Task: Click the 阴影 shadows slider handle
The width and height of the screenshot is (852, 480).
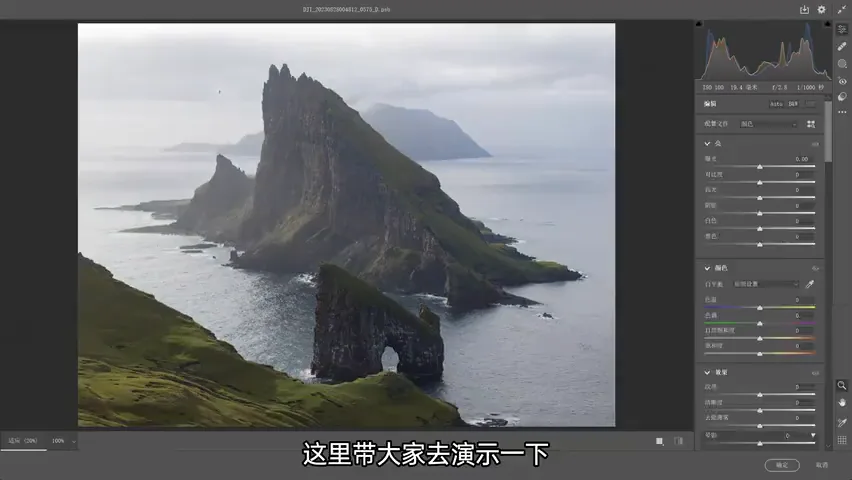Action: click(760, 214)
